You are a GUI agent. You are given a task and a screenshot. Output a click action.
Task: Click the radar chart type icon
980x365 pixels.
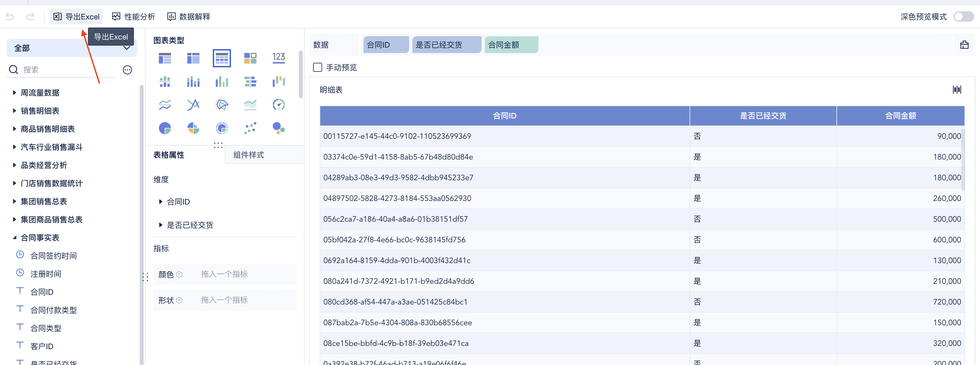[x=222, y=104]
